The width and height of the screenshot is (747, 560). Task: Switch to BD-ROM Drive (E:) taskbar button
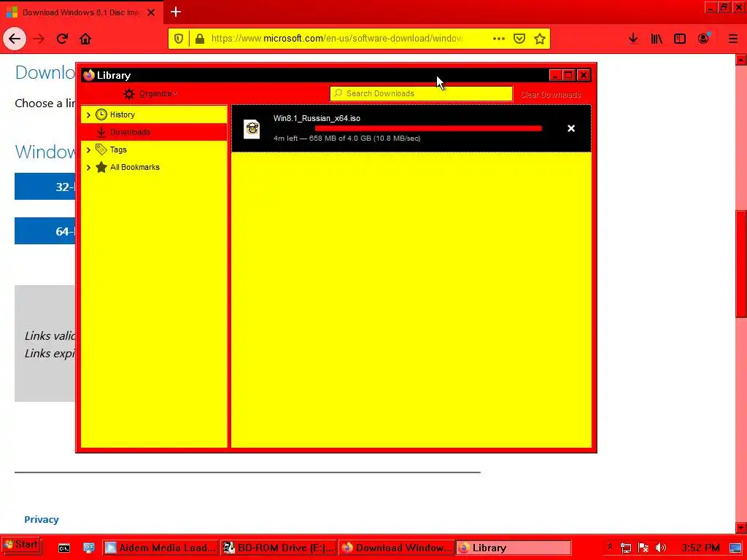[x=278, y=548]
